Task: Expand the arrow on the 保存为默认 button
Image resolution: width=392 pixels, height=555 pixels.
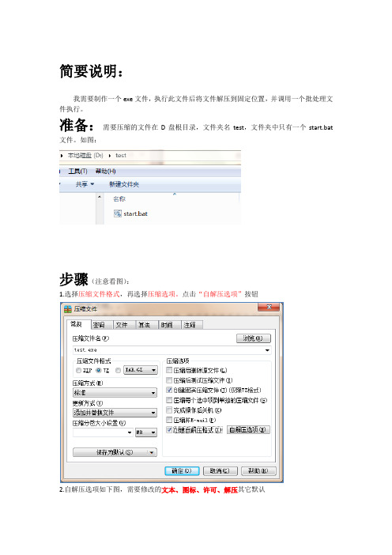Action: pyautogui.click(x=153, y=452)
